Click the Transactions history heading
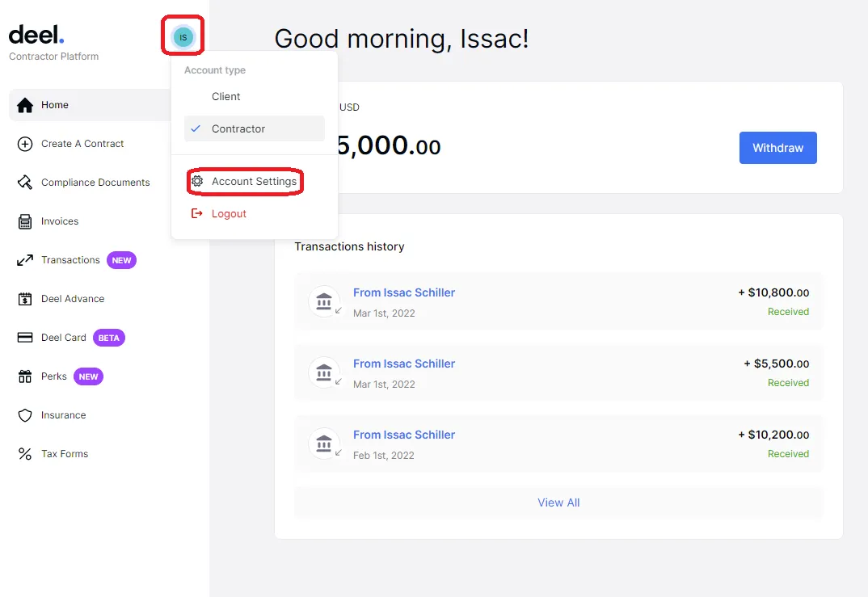 (x=349, y=246)
